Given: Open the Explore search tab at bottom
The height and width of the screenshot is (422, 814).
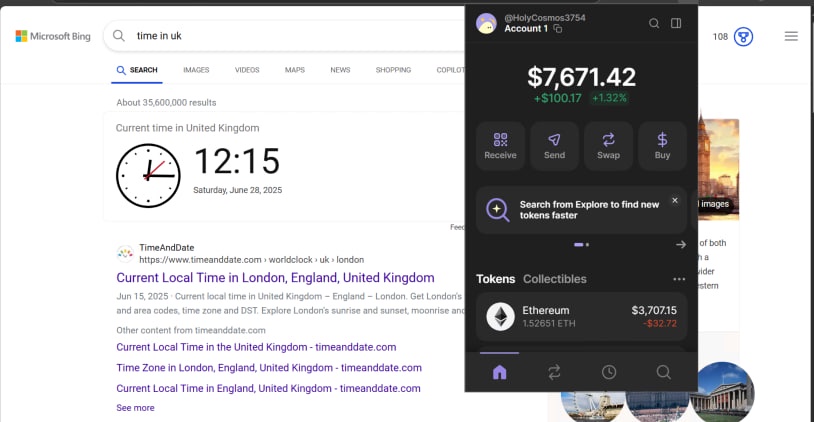Looking at the screenshot, I should (663, 372).
